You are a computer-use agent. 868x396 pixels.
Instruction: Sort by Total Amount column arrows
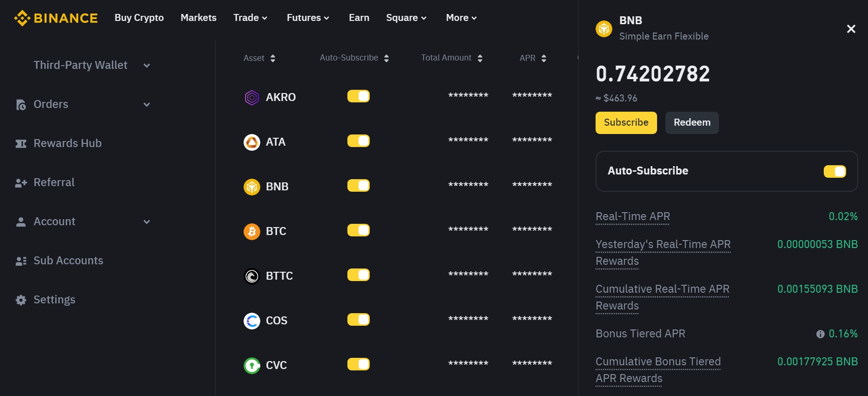coord(480,58)
